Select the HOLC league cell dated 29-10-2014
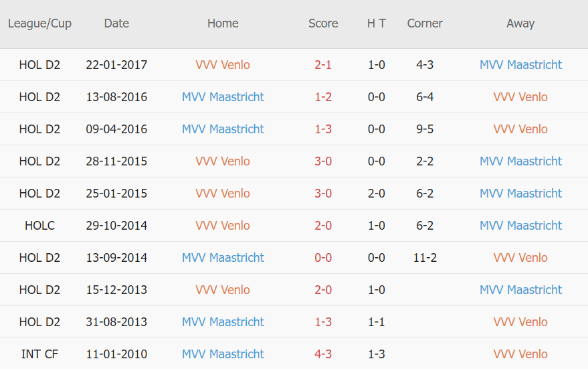 click(39, 226)
